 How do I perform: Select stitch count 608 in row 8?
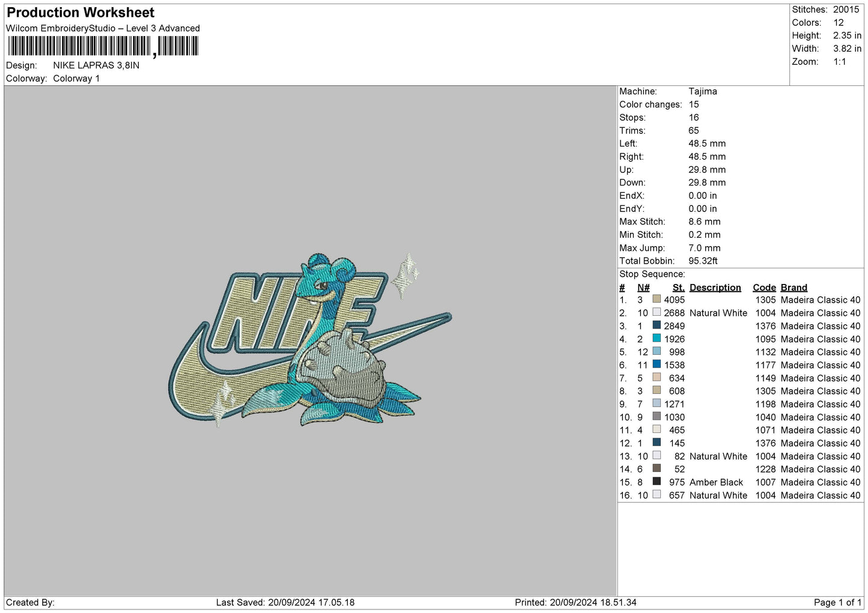point(677,391)
